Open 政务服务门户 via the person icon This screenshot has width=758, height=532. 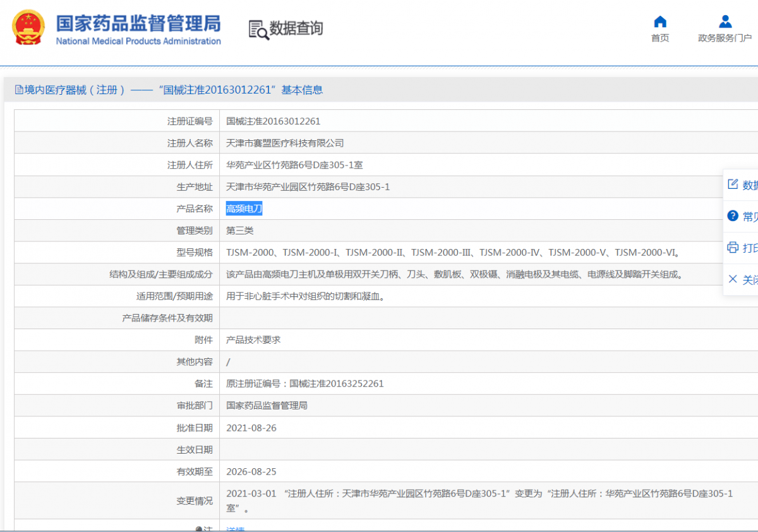725,21
